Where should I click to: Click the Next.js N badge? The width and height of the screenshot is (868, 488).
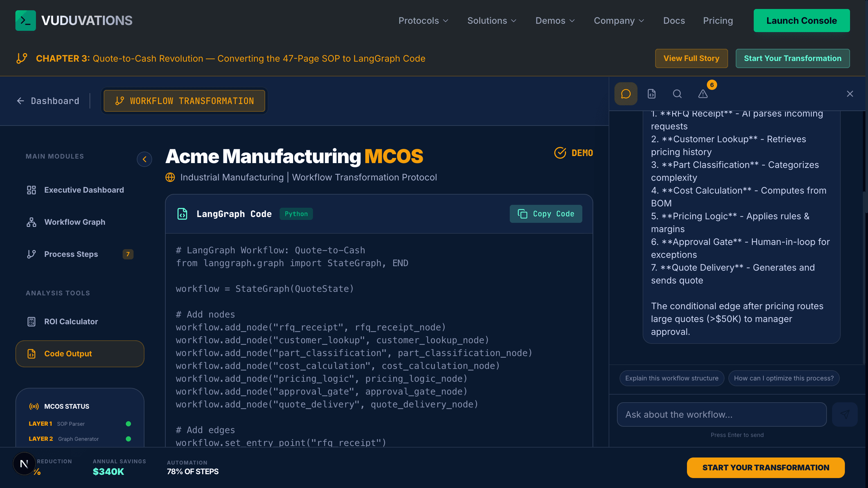tap(24, 464)
